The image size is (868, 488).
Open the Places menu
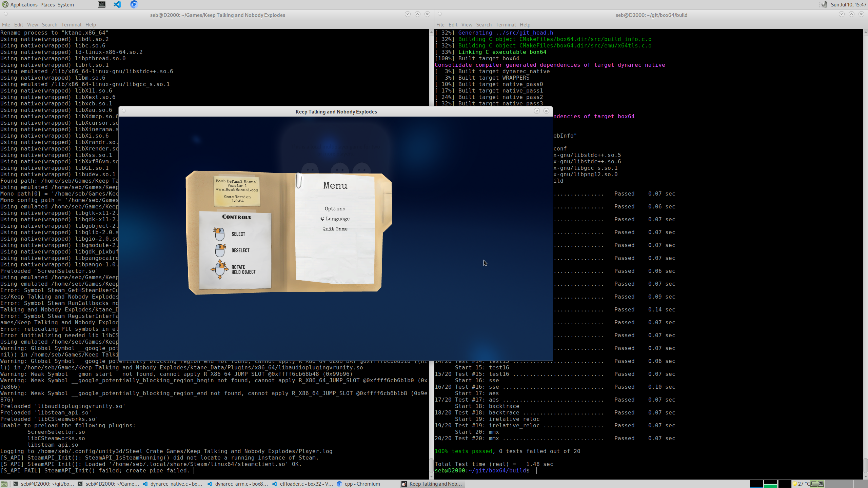point(47,4)
